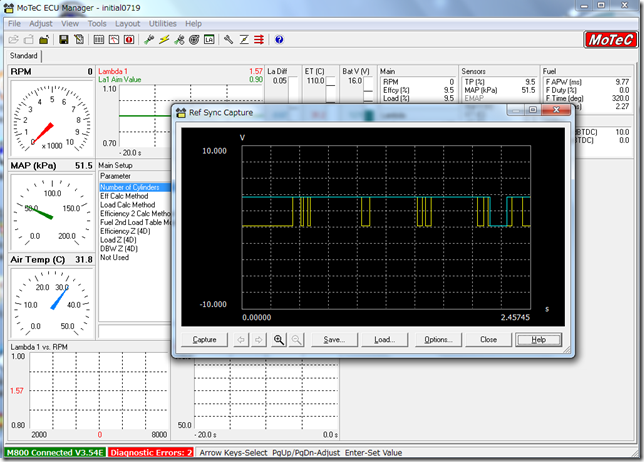Open Options... in Ref Sync Capture

click(438, 340)
